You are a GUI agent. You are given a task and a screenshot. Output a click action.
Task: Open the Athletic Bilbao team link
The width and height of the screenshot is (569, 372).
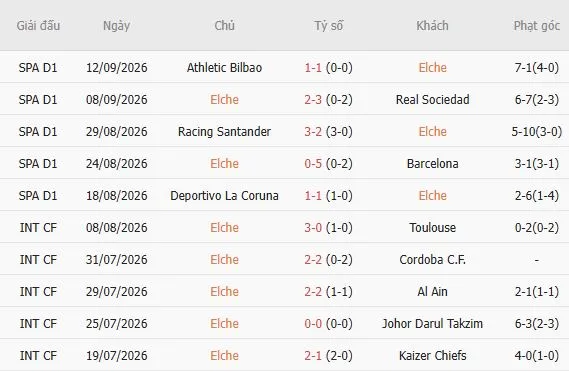[224, 68]
